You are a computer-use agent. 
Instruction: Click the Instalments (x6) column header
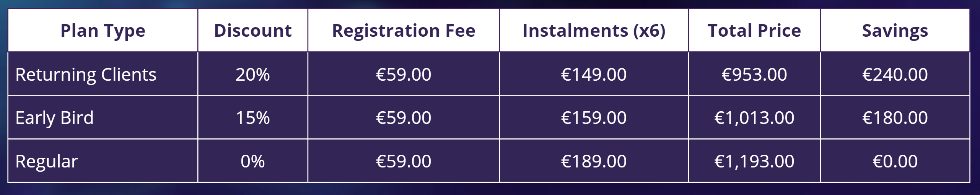(x=594, y=31)
